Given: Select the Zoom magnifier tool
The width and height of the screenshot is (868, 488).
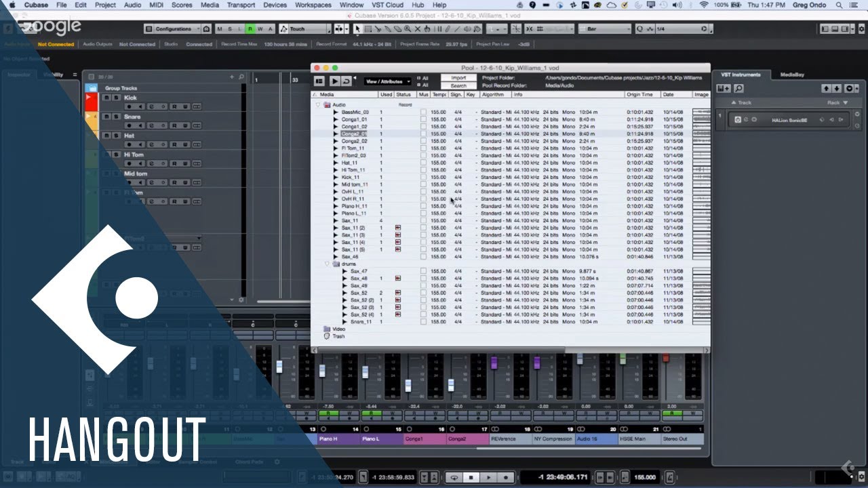Looking at the screenshot, I should pos(408,29).
